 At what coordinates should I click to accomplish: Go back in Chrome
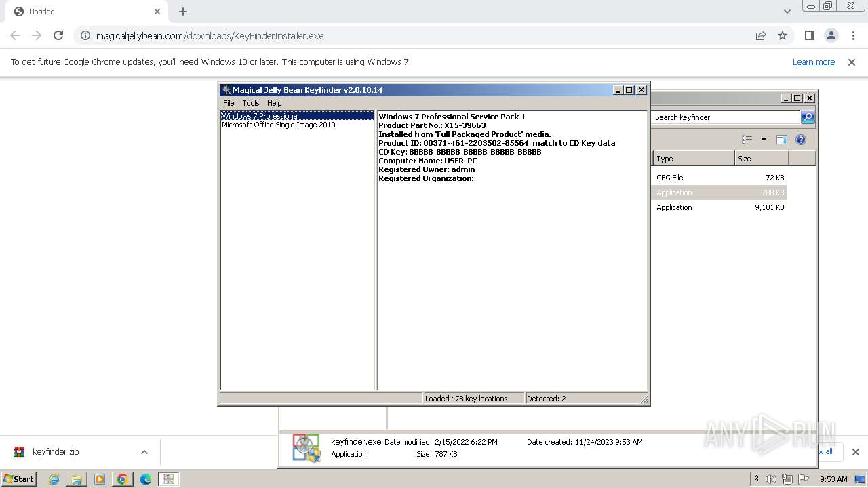(15, 35)
